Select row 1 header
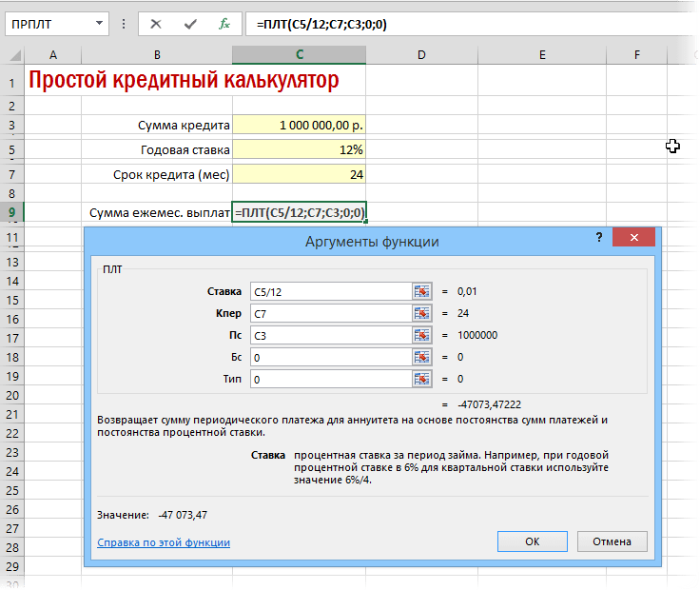This screenshot has width=700, height=590. coord(12,83)
